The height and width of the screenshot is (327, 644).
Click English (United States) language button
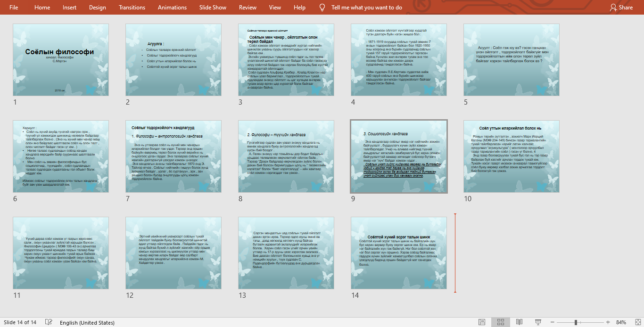[x=87, y=322]
